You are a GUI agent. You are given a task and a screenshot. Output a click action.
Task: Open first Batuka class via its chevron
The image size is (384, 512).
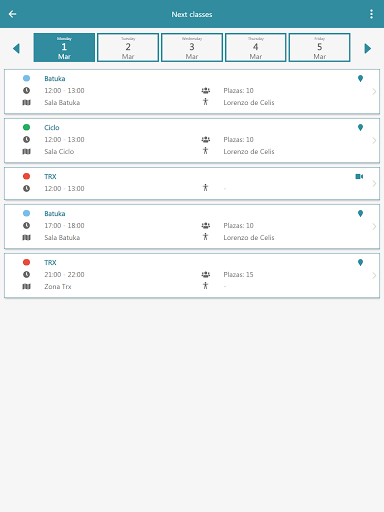click(x=374, y=92)
